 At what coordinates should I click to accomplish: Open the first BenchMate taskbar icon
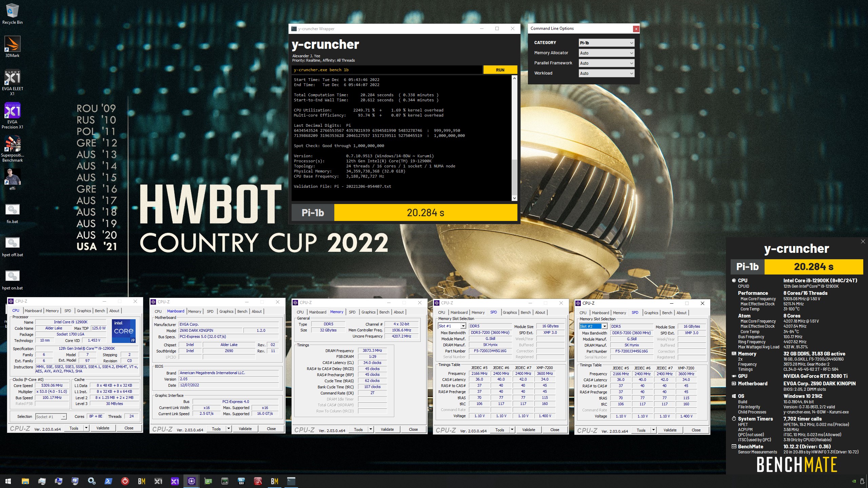(x=142, y=481)
